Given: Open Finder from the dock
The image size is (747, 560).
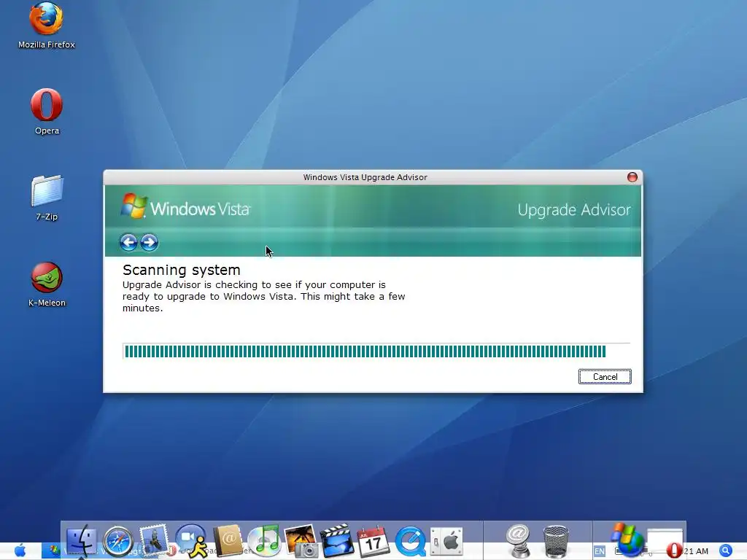Looking at the screenshot, I should (x=81, y=541).
